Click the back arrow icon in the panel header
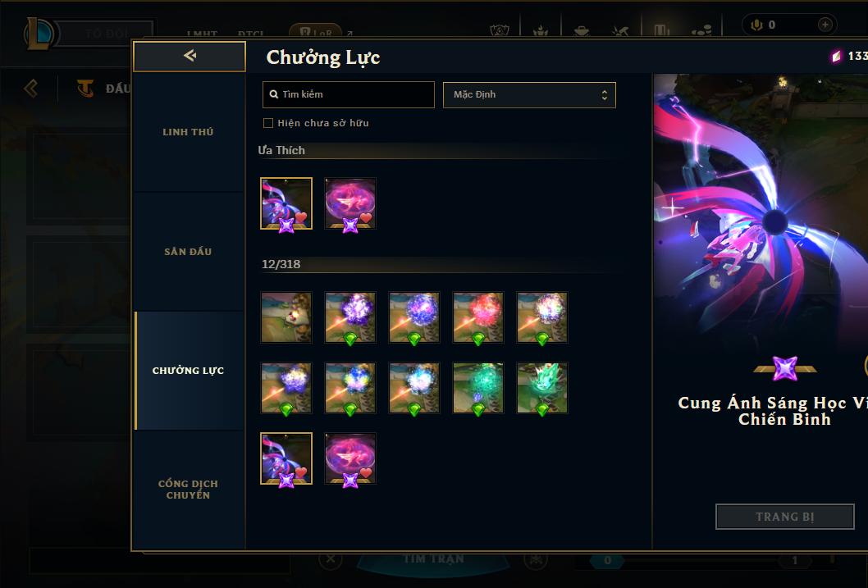The width and height of the screenshot is (868, 588). pos(190,55)
